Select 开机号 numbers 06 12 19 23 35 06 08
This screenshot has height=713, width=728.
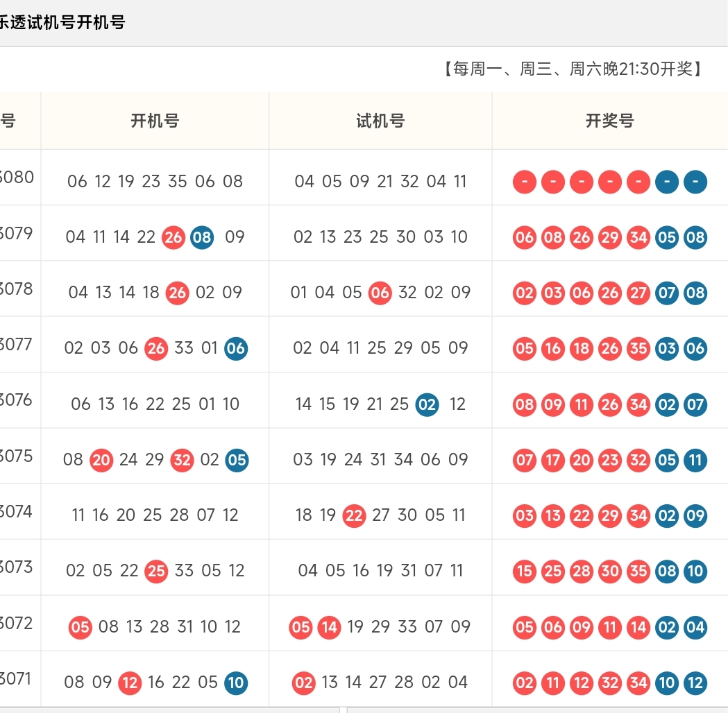coord(155,182)
